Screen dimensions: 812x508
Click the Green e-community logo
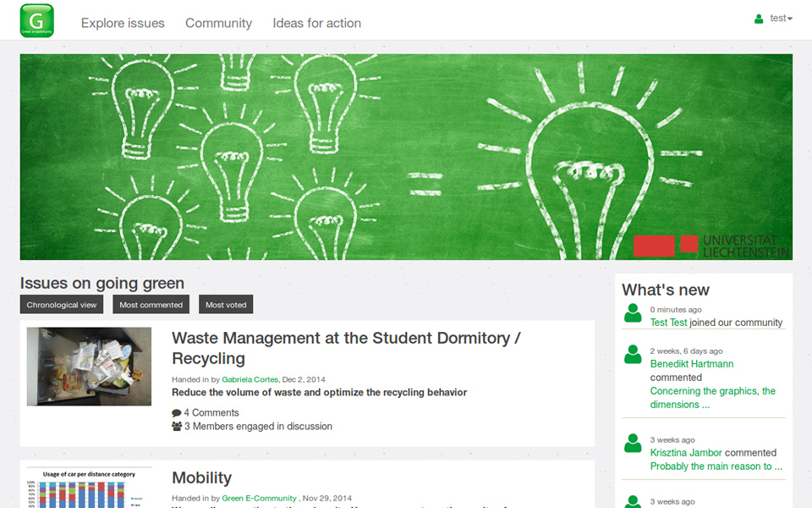tap(36, 20)
